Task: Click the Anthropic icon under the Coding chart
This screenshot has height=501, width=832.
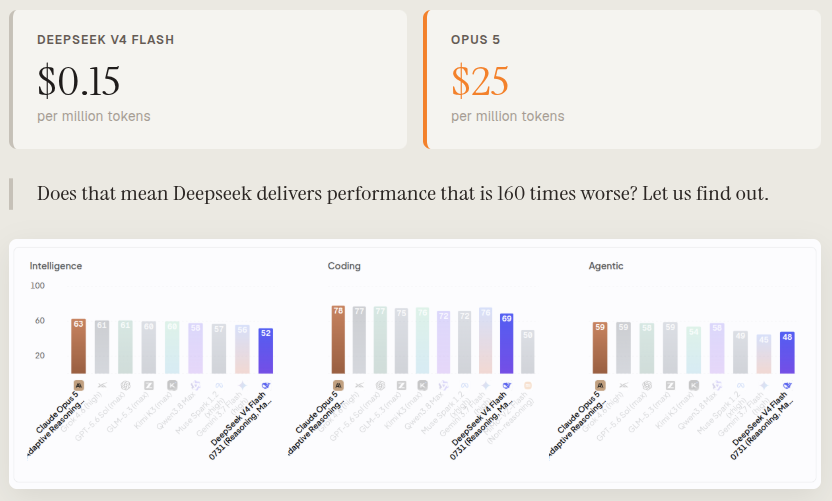Action: (x=338, y=385)
